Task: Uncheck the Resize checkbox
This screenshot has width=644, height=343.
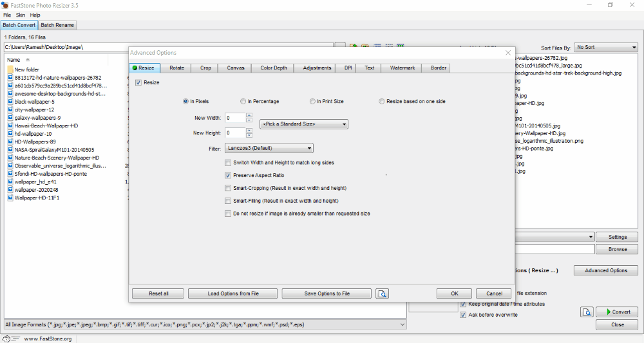Action: pos(138,82)
